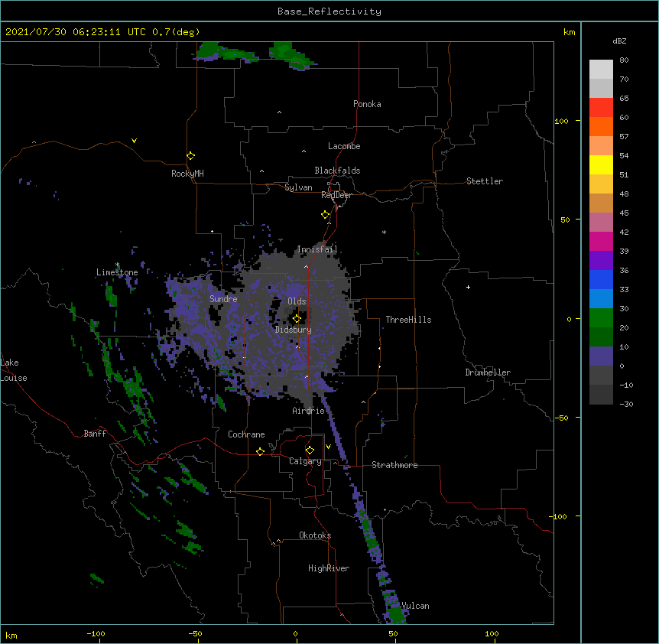Click the -100 km tick on bottom axis

[96, 633]
